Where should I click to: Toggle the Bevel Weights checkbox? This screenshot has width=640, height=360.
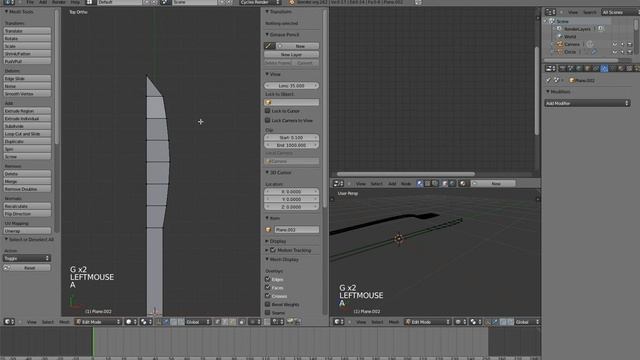click(268, 304)
